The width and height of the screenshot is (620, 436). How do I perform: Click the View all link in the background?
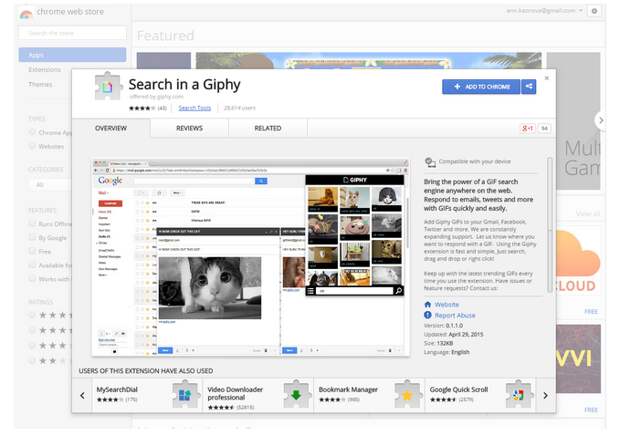(x=588, y=213)
